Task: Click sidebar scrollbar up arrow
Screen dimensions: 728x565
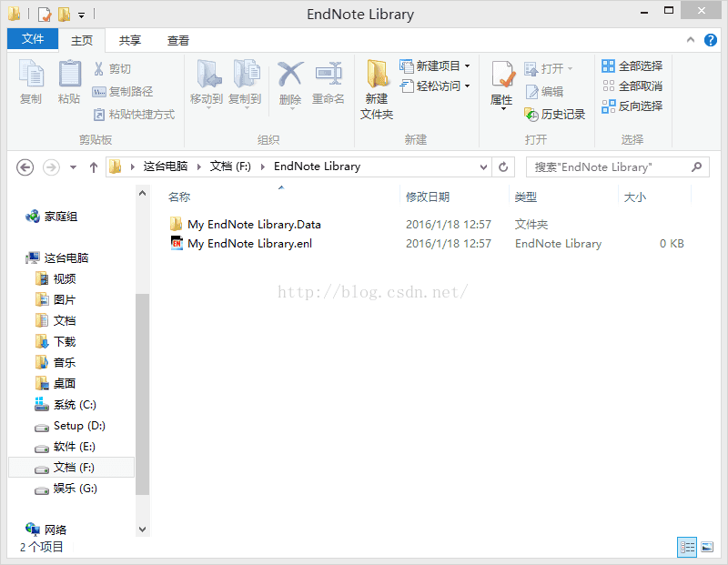Action: coord(143,193)
